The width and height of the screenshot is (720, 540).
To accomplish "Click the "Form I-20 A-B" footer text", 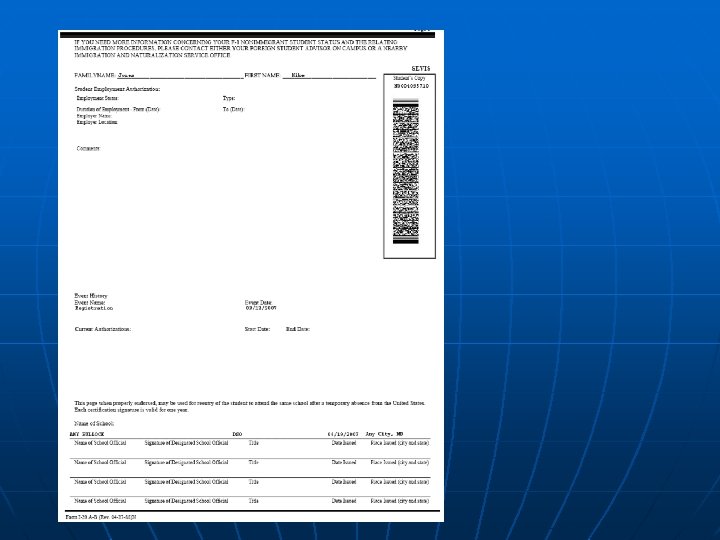I will [101, 517].
